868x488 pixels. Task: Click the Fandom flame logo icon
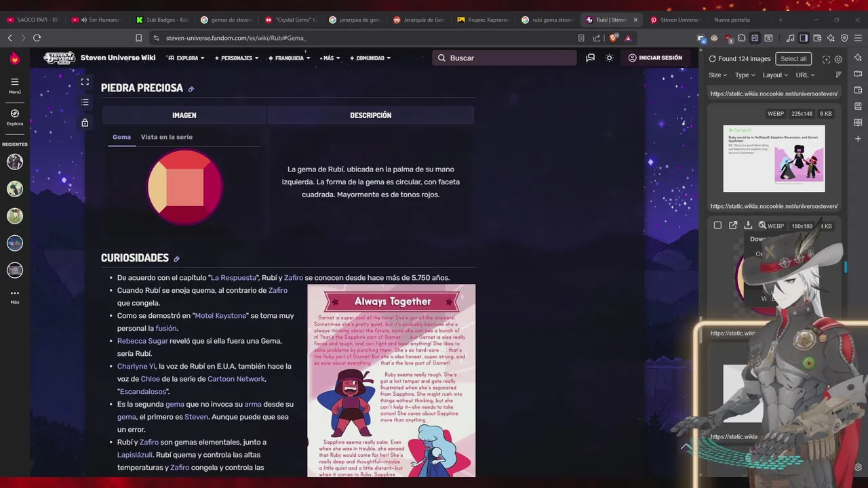[15, 59]
